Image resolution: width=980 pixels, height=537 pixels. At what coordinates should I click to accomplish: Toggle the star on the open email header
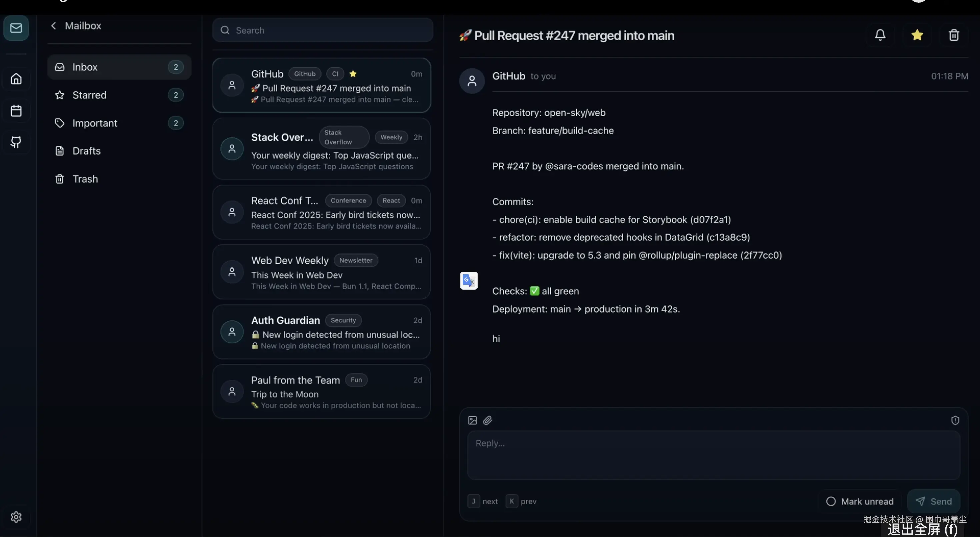pos(917,35)
